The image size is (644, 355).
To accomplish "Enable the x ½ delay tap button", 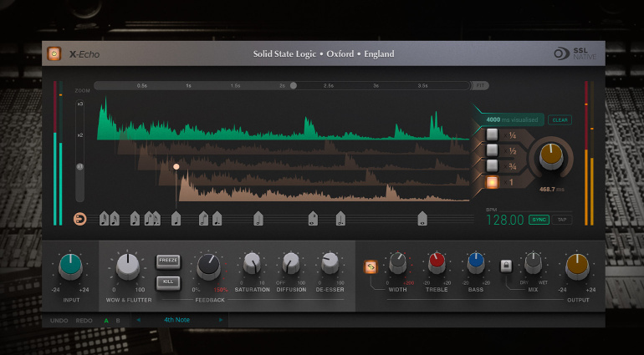I will click(492, 150).
